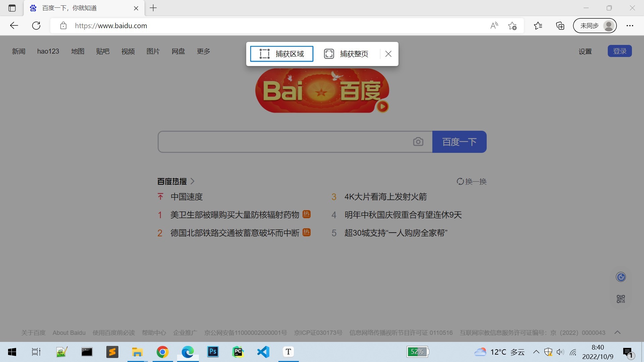The height and width of the screenshot is (362, 644).
Task: Open 德国北部铁路交通被蓄意破坏而中断 headline
Action: [x=235, y=233]
